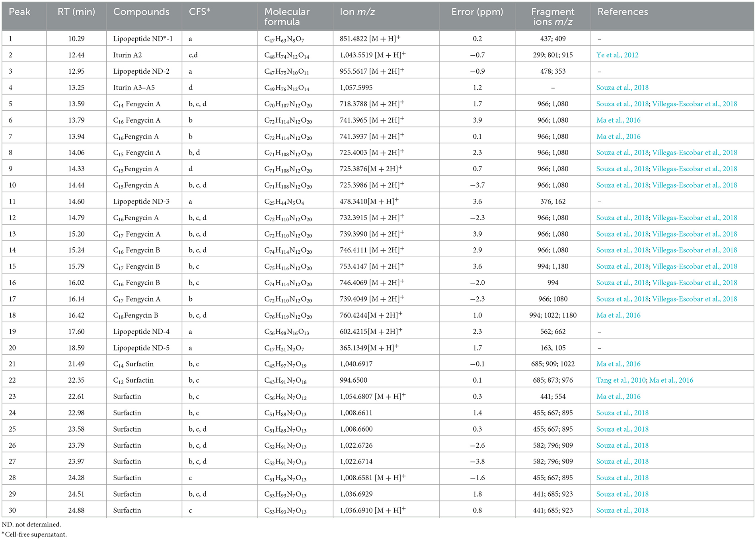Select the fragment ions 376, 162

click(x=553, y=202)
